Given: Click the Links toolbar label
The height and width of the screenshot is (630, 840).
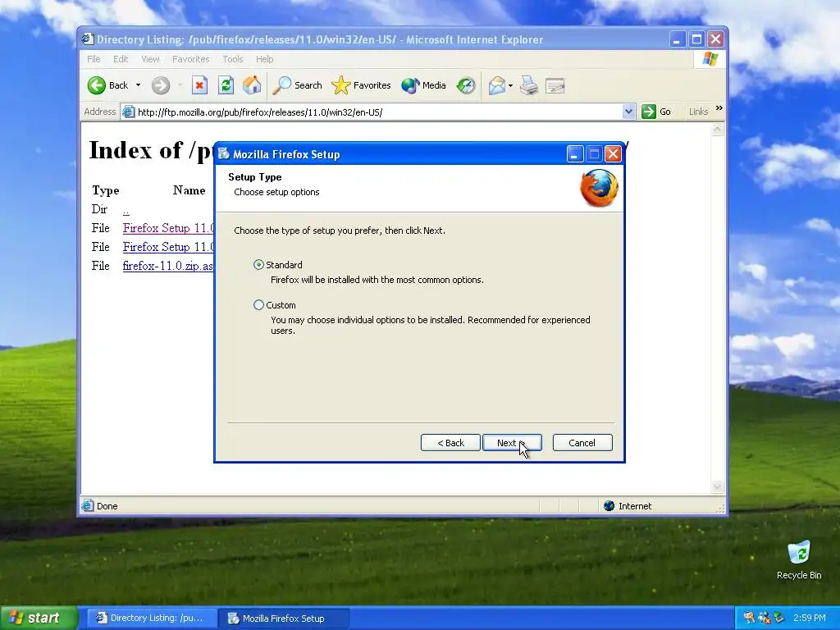Looking at the screenshot, I should (x=698, y=112).
